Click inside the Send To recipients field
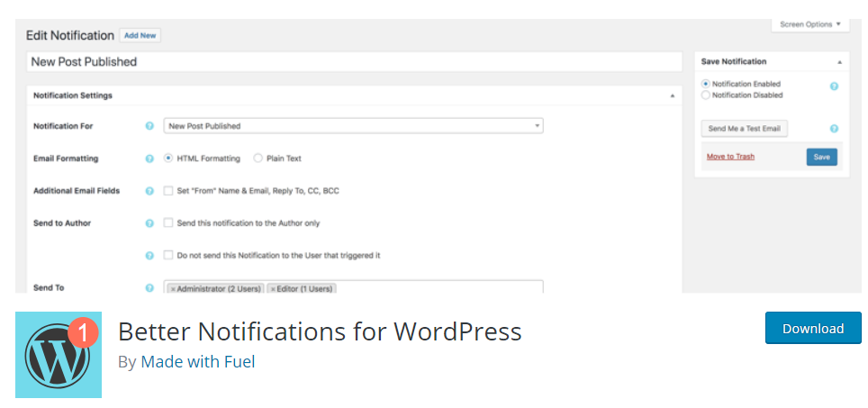The width and height of the screenshot is (868, 408). (353, 286)
